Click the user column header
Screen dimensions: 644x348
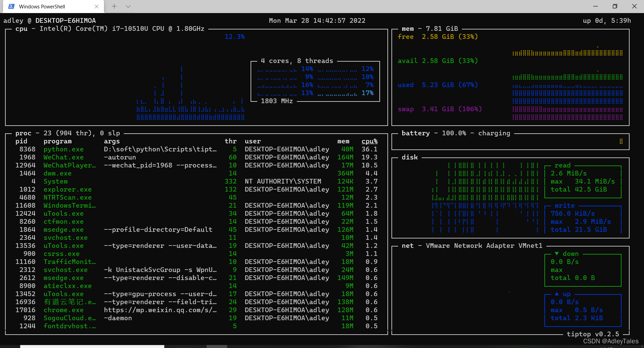[x=253, y=141]
